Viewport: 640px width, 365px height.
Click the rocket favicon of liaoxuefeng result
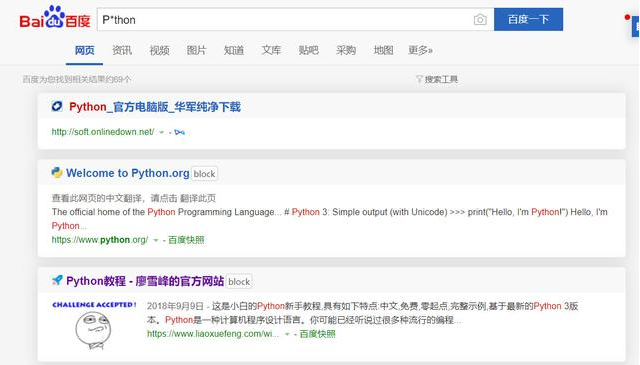tap(57, 280)
